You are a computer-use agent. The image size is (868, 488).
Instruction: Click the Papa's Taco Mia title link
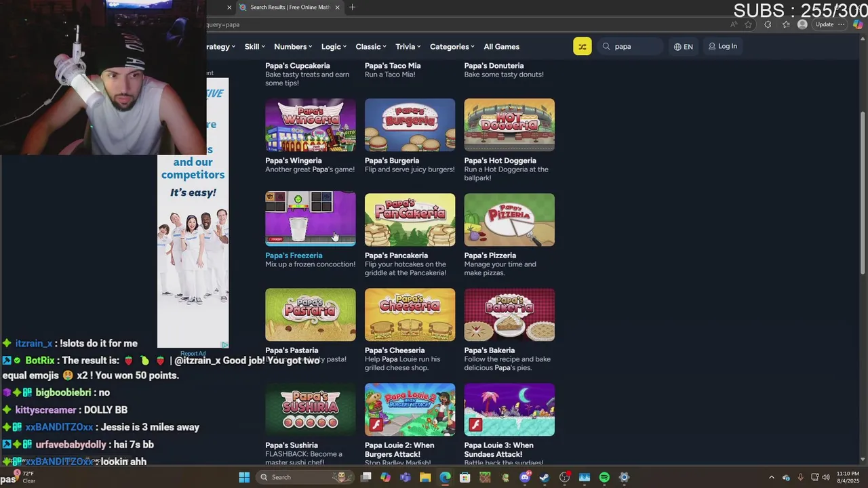393,66
